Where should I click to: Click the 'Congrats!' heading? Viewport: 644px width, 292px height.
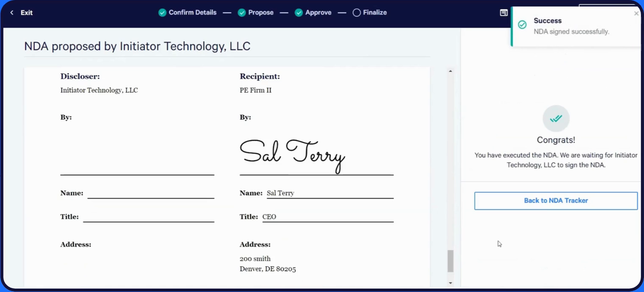point(556,140)
